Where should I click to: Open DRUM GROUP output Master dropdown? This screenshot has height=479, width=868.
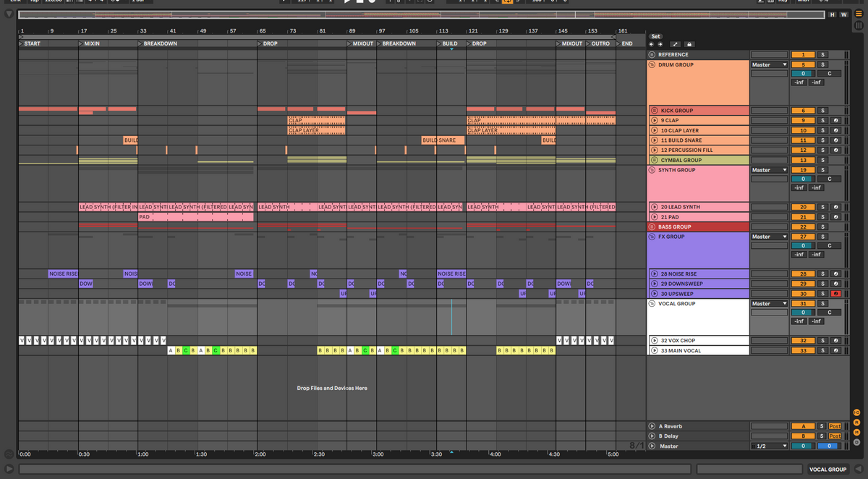(769, 65)
